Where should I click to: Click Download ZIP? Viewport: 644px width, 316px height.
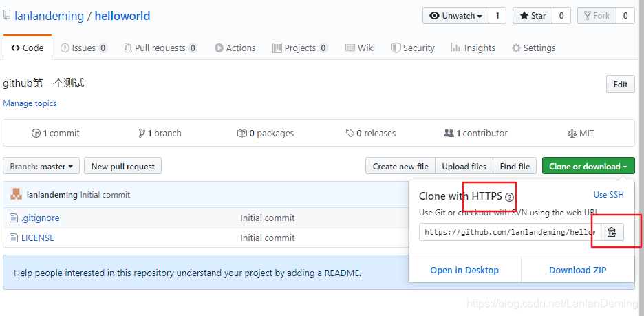coord(578,270)
